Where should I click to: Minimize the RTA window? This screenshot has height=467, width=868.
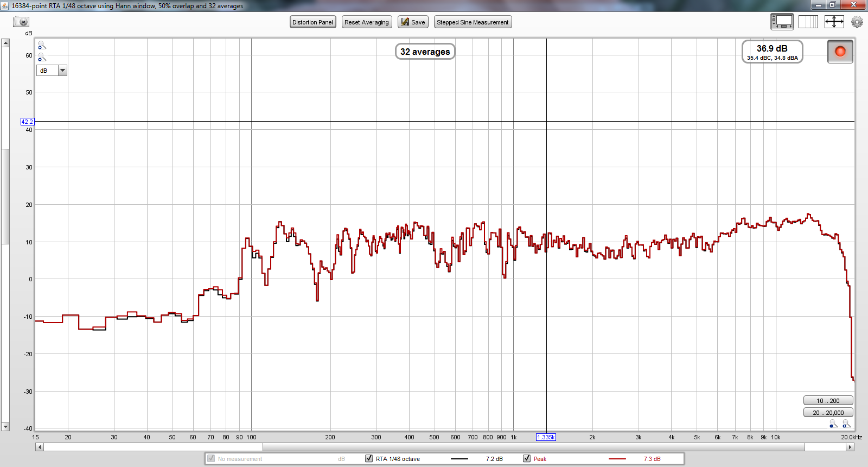click(x=819, y=5)
